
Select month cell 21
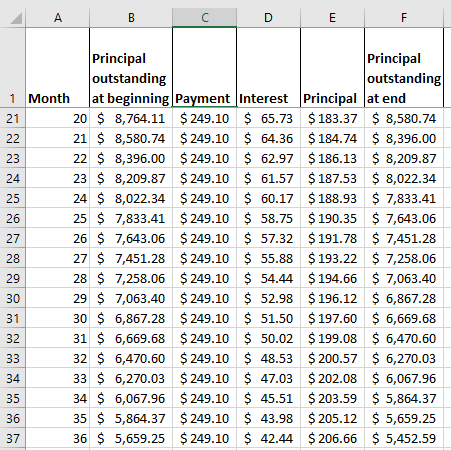coord(58,138)
